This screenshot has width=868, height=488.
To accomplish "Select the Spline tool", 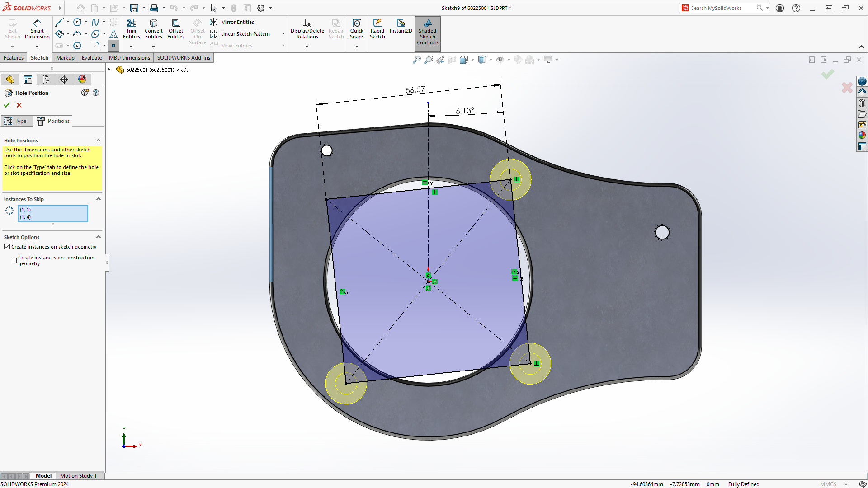I will 95,22.
